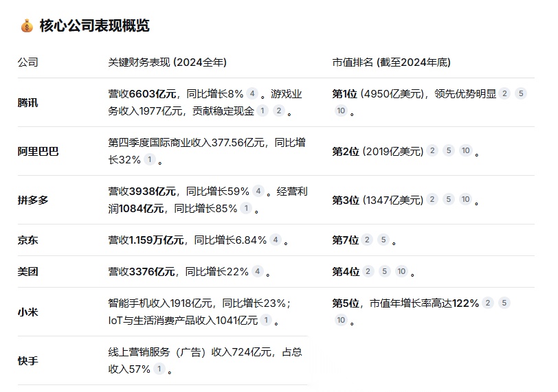Click citation 5 next to 第7位
This screenshot has height=392, width=558.
coord(383,240)
